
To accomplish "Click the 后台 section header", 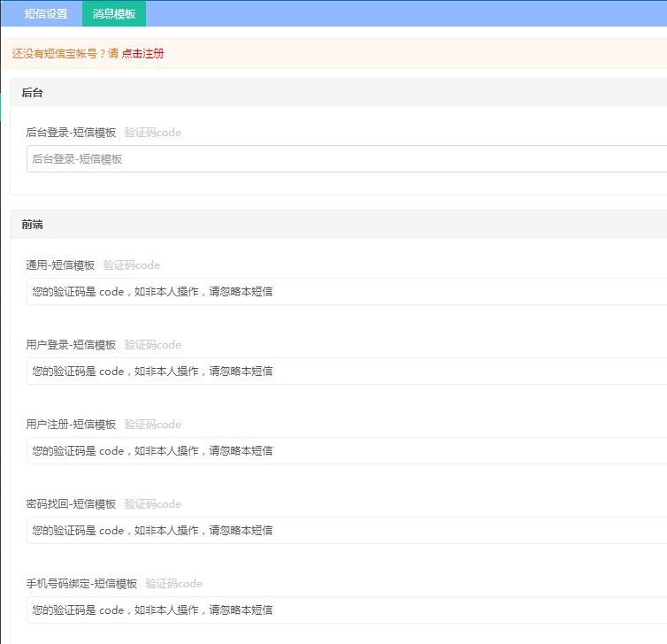I will pyautogui.click(x=32, y=92).
